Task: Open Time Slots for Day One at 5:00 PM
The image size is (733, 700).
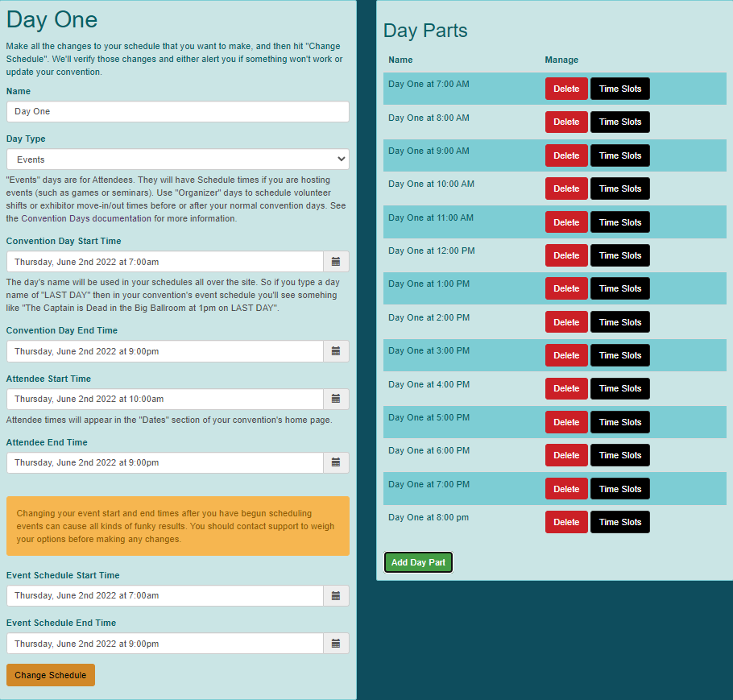Action: tap(620, 422)
